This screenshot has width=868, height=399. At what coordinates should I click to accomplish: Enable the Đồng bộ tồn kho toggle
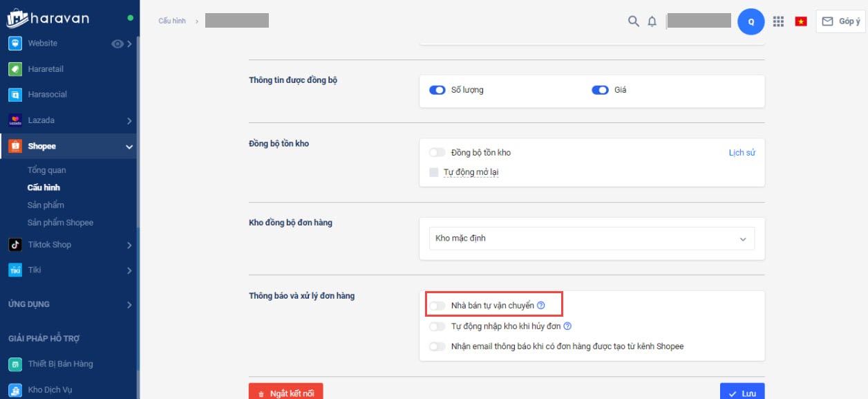click(x=437, y=152)
